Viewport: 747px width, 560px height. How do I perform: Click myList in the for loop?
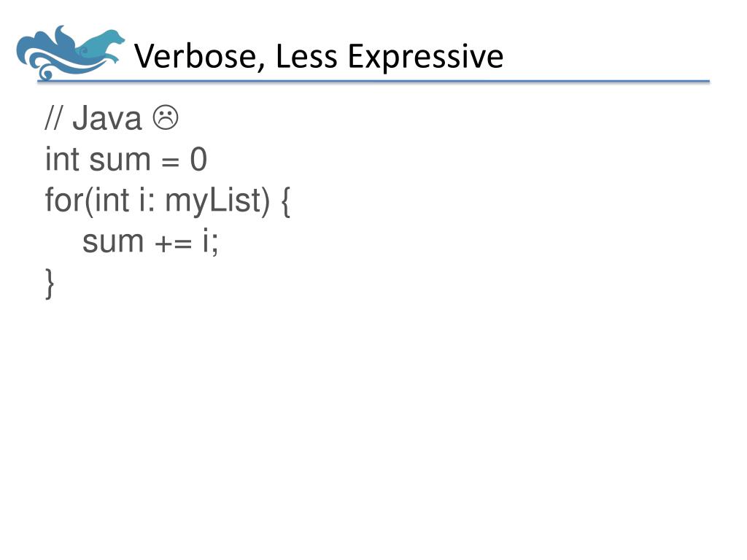coord(217,203)
